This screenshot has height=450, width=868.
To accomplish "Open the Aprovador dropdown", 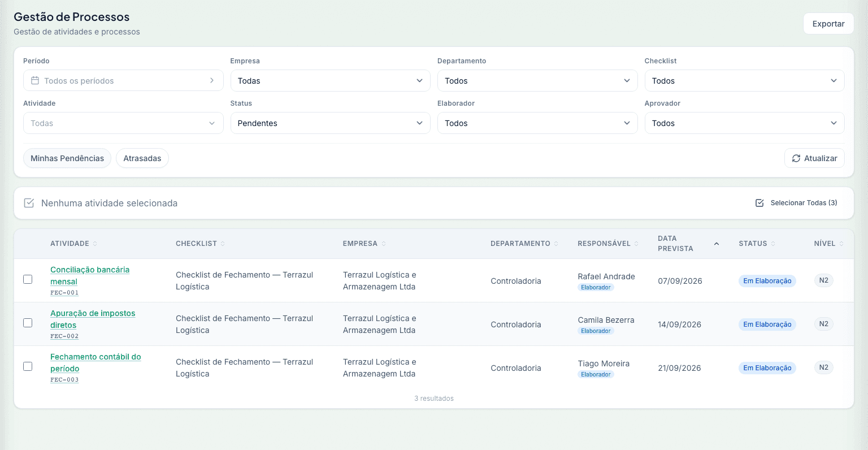I will 745,123.
